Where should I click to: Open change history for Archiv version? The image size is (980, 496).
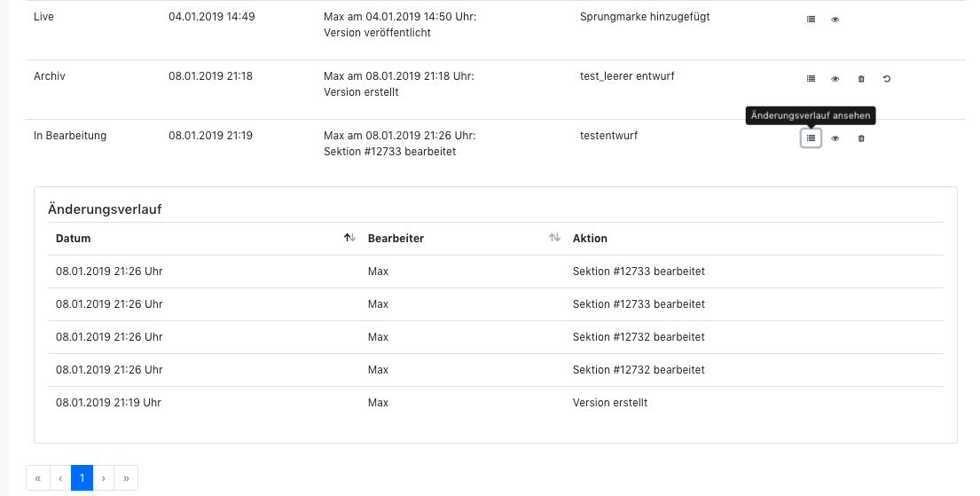[811, 79]
